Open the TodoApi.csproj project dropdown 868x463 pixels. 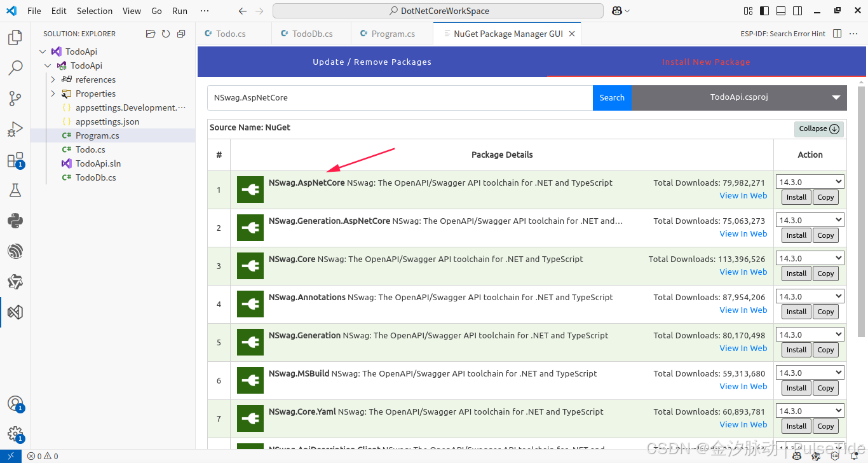(739, 97)
